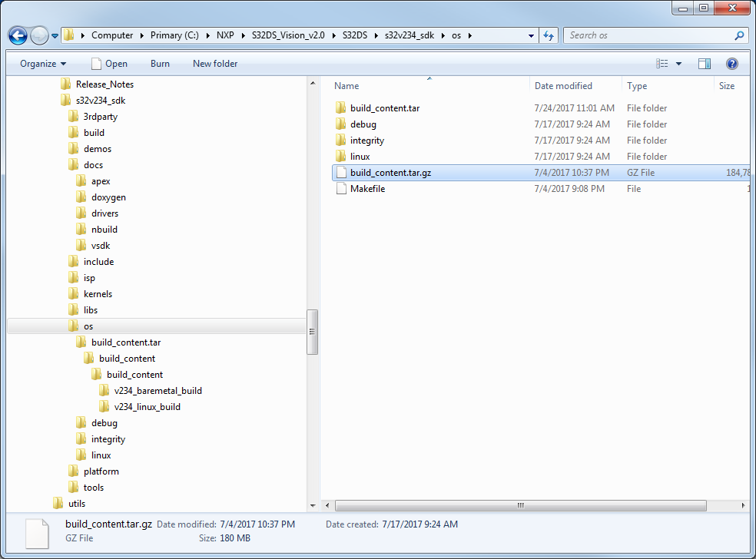Click Computer in the address breadcrumb
756x559 pixels.
point(112,35)
